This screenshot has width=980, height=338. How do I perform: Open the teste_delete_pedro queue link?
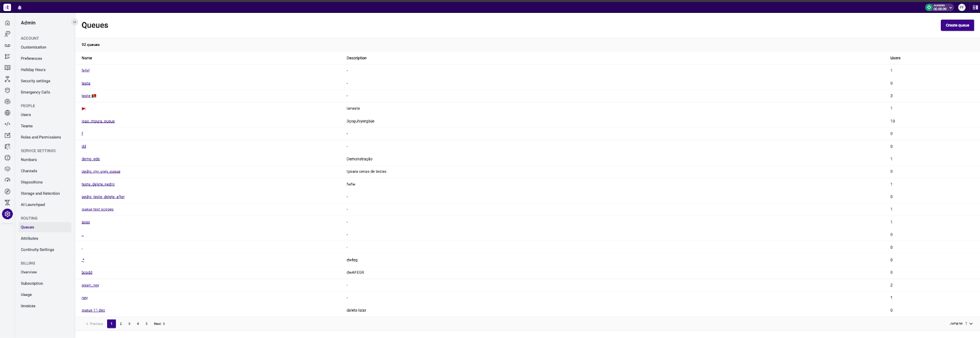click(98, 184)
